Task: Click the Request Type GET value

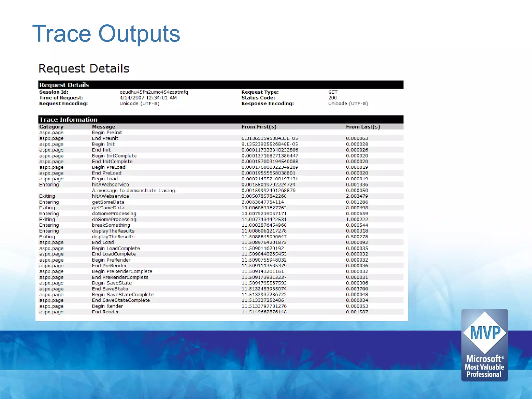Action: [332, 92]
